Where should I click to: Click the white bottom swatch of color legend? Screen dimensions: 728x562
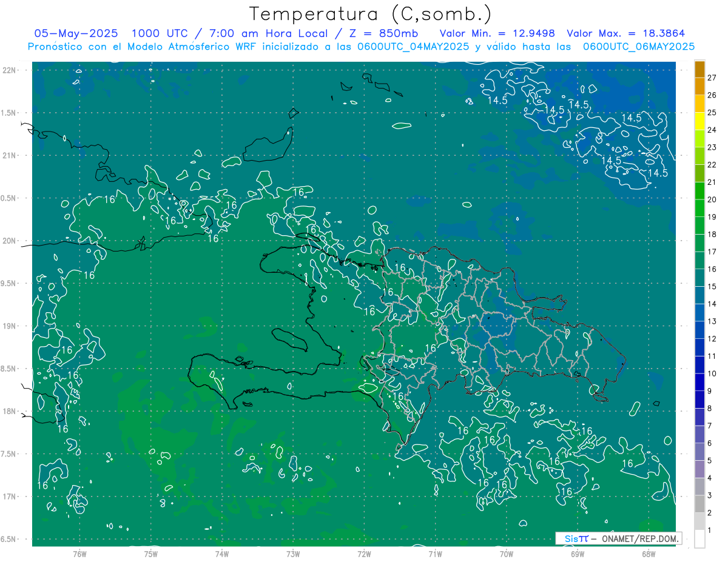click(700, 539)
